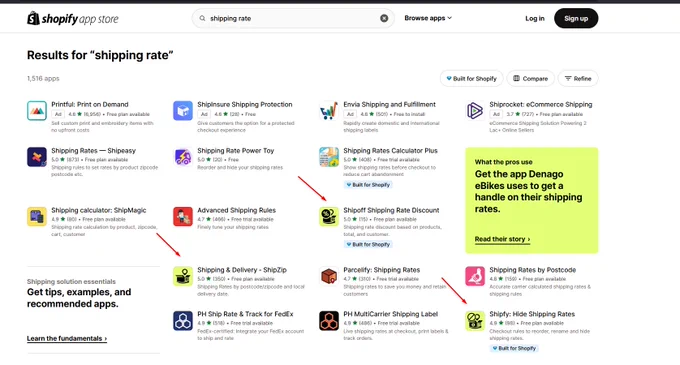Screen dimensions: 680x365
Task: Open the Shipping calculator: ShipMagic title
Action: (x=98, y=210)
